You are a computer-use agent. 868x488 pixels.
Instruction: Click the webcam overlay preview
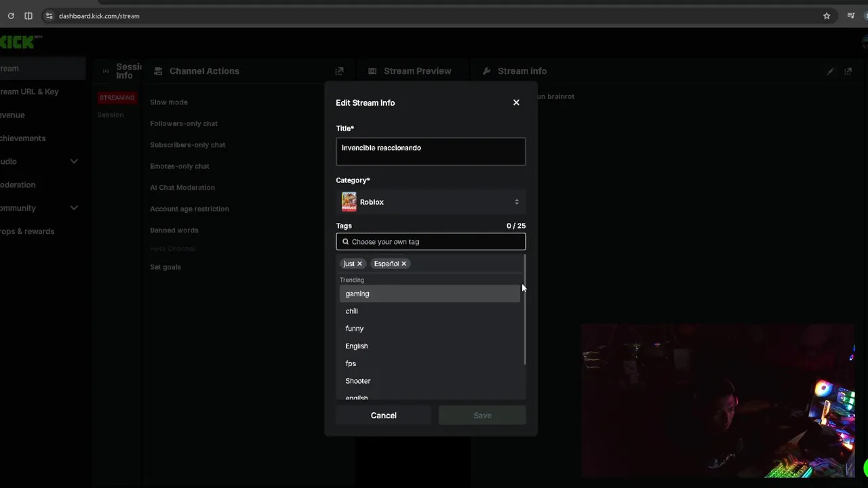click(717, 401)
